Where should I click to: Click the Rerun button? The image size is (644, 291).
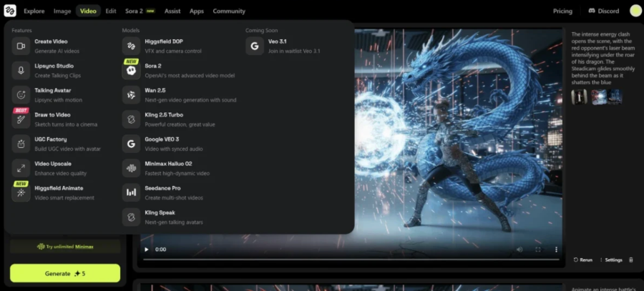pos(583,260)
